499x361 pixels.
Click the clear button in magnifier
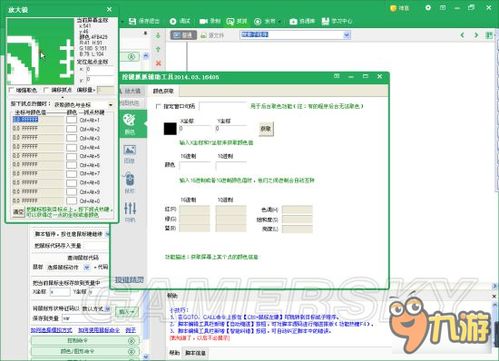tap(18, 212)
